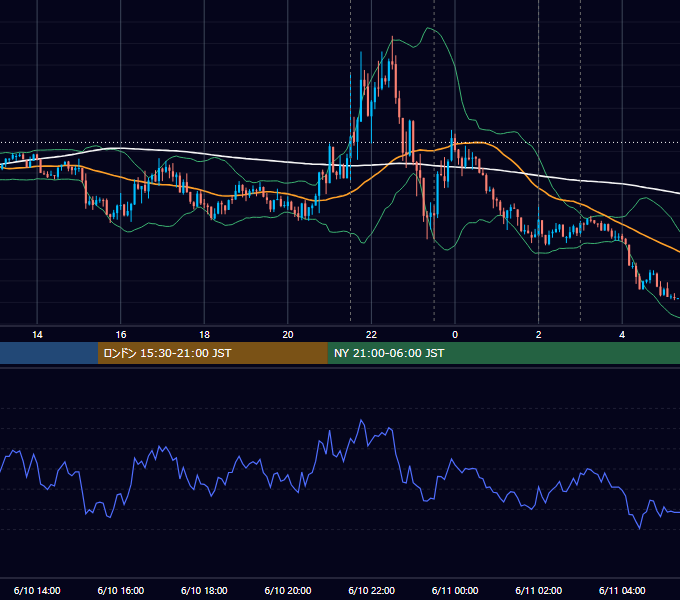Click the 6/10 20:00 date label
Image resolution: width=680 pixels, height=600 pixels.
[x=288, y=590]
